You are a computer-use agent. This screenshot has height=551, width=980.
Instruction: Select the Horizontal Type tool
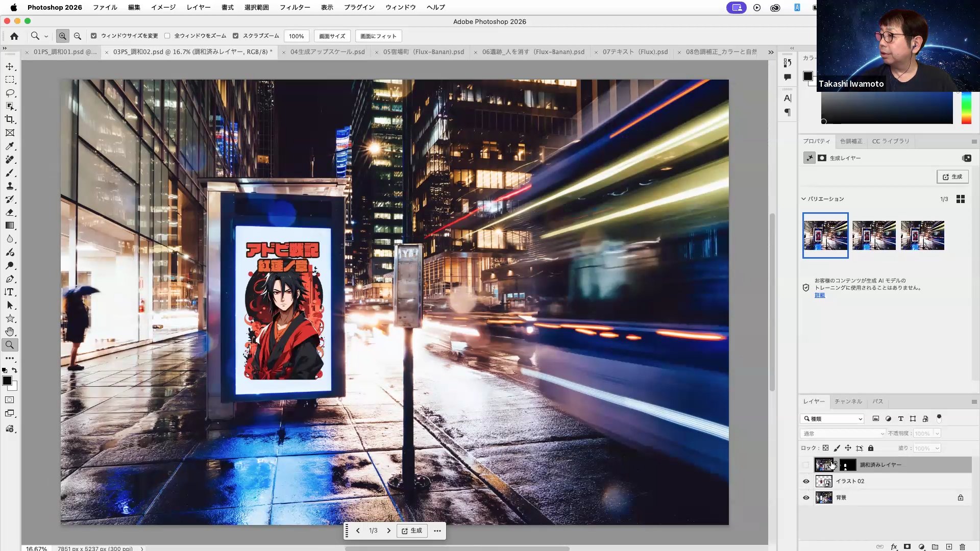10,292
